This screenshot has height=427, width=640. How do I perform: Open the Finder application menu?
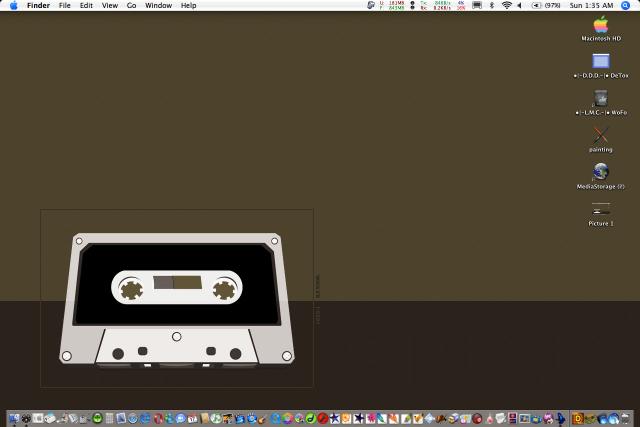(38, 5)
